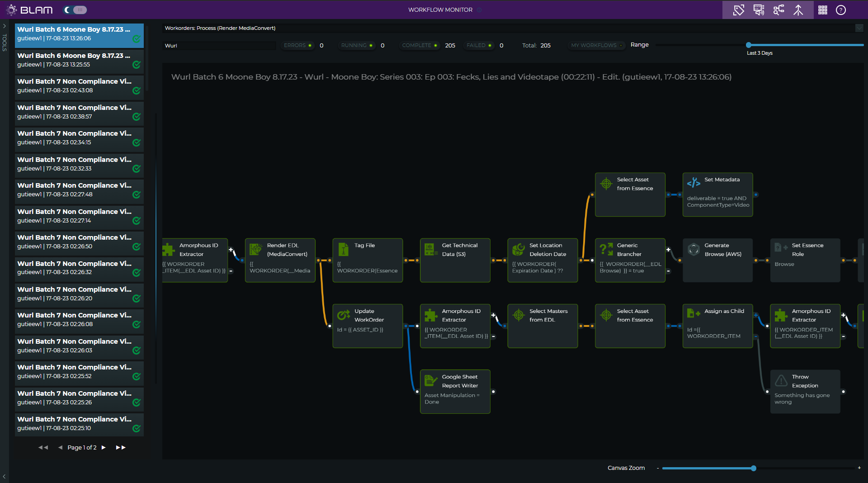Click the Set Location Deletion Date node icon

click(519, 250)
